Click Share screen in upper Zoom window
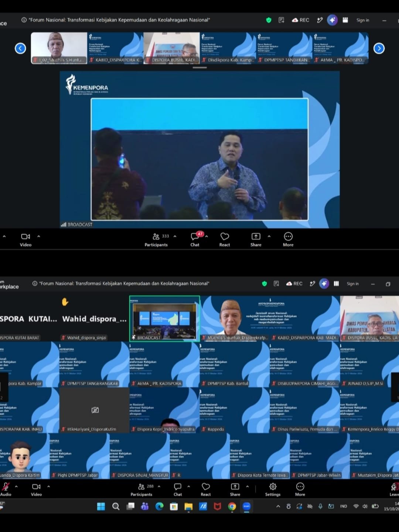 (x=256, y=239)
